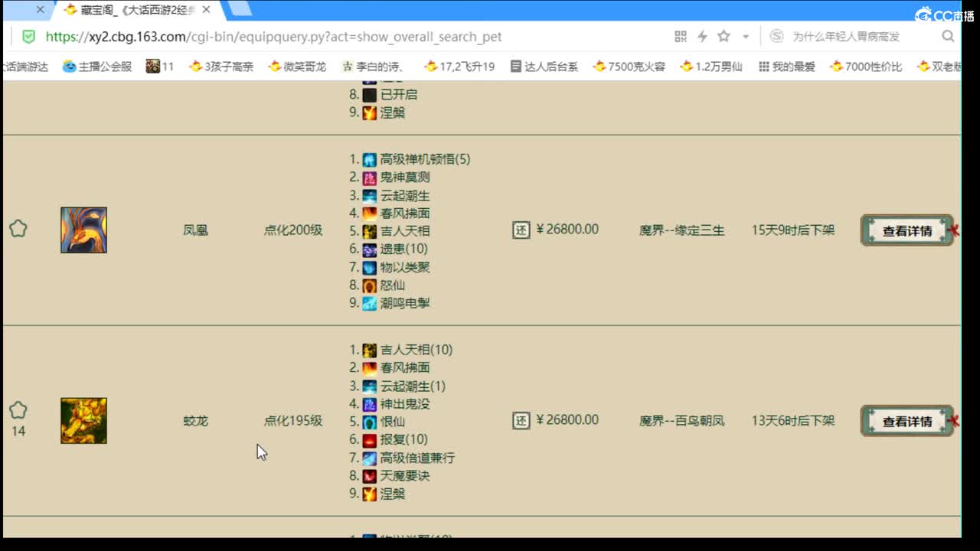The width and height of the screenshot is (980, 551).
Task: Click the 已开启 skill icon in top row
Action: pyautogui.click(x=370, y=95)
